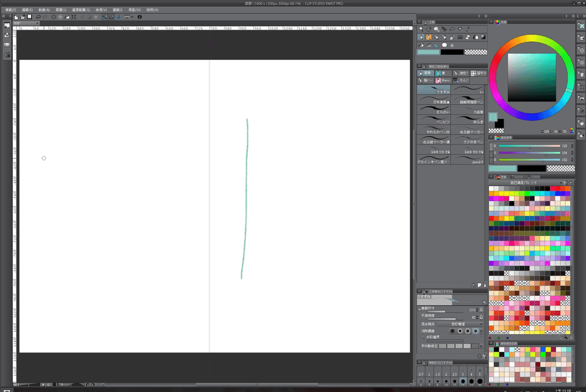Open sub tool detail wrench icon
Screen dimensions: 586x392
[x=485, y=356]
